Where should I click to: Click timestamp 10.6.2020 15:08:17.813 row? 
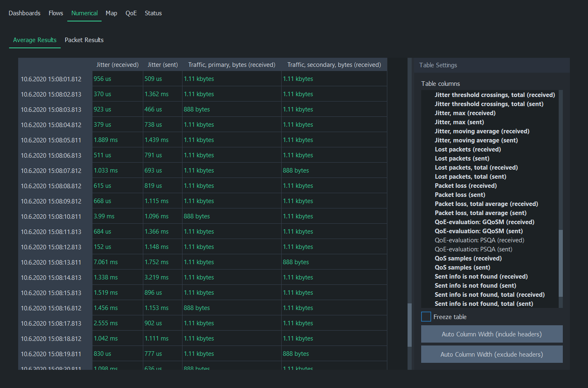tap(51, 323)
